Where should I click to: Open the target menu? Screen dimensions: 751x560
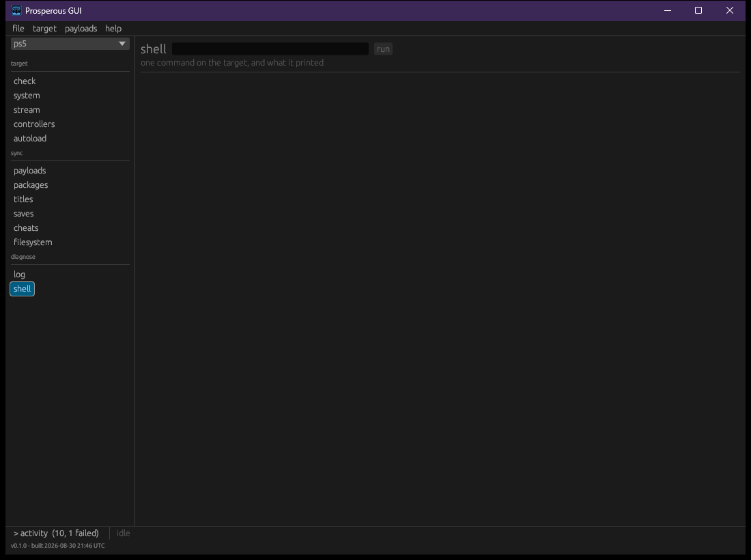pyautogui.click(x=44, y=29)
